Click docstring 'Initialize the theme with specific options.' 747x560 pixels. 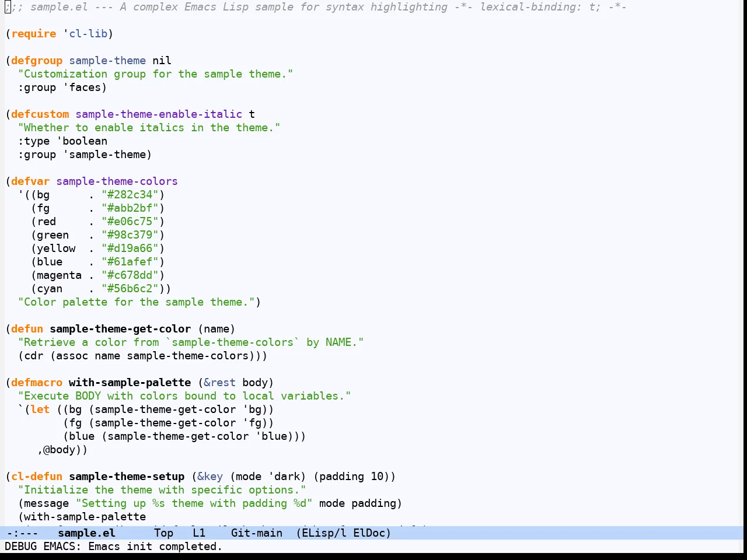pyautogui.click(x=162, y=490)
